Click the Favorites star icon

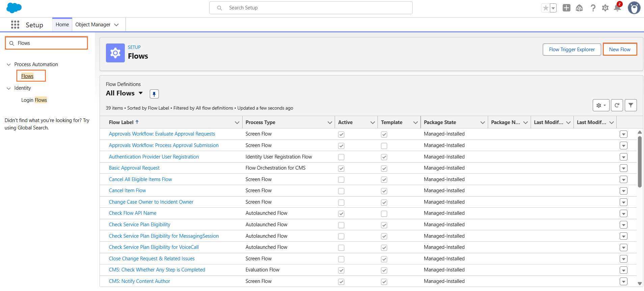point(545,8)
